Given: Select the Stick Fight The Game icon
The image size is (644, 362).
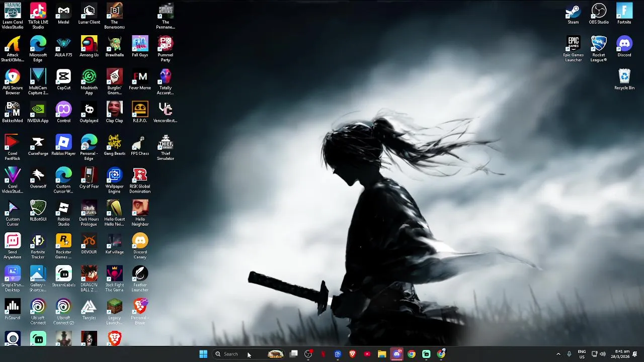Looking at the screenshot, I should click(115, 279).
